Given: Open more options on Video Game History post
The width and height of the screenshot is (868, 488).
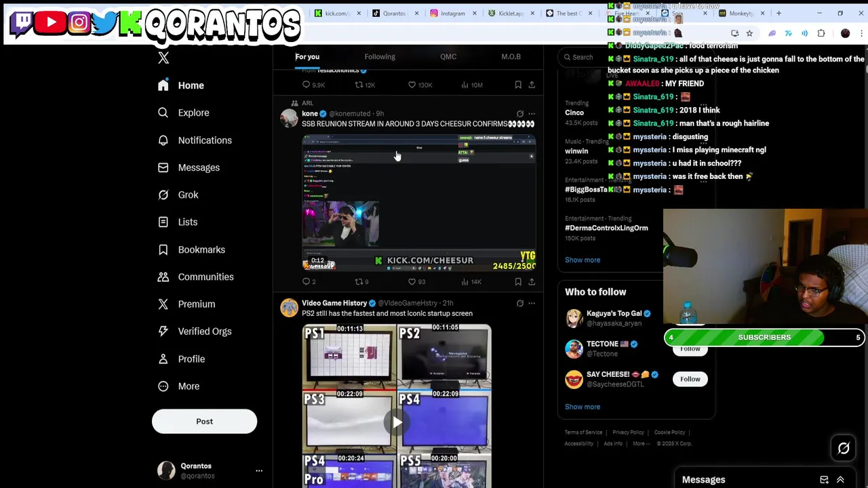Looking at the screenshot, I should pos(532,304).
